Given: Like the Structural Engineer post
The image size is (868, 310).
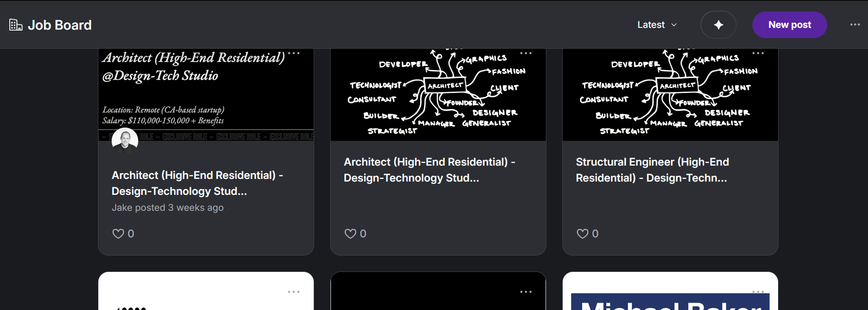Looking at the screenshot, I should coord(582,233).
